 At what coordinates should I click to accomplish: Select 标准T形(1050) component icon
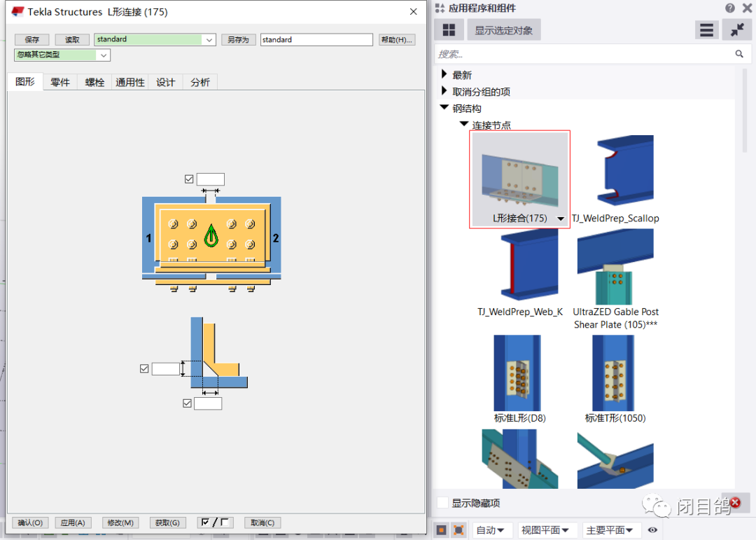[x=613, y=373]
